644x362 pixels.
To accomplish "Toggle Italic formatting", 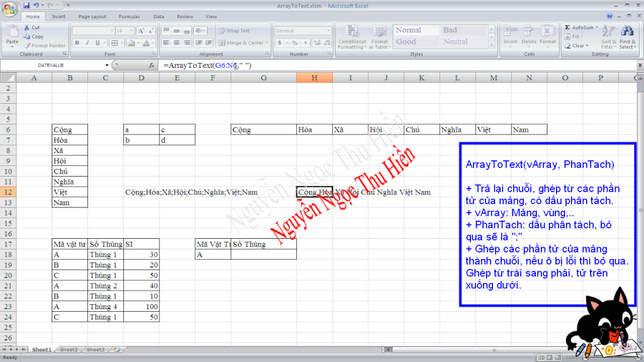I will pyautogui.click(x=87, y=43).
